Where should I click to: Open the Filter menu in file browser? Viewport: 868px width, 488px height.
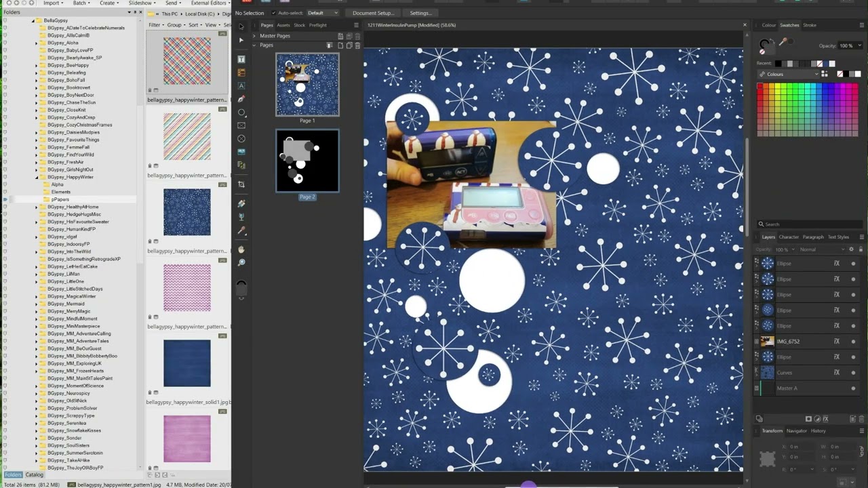pyautogui.click(x=156, y=25)
